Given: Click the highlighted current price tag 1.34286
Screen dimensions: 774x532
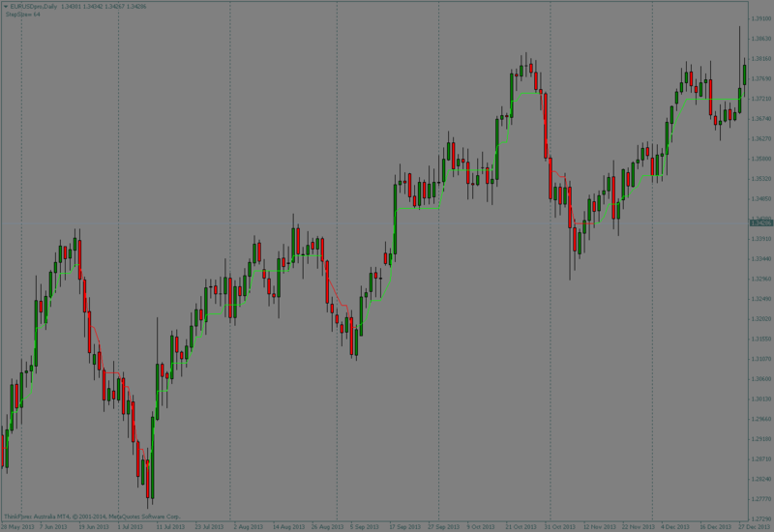Looking at the screenshot, I should tap(759, 223).
